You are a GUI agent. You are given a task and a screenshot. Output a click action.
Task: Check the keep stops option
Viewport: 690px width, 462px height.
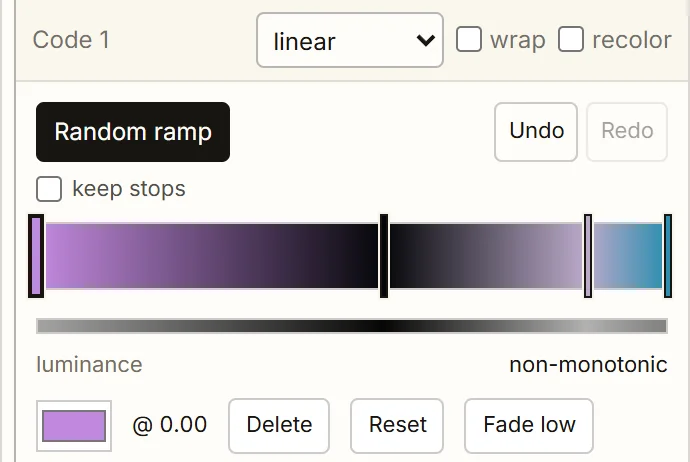coord(49,189)
